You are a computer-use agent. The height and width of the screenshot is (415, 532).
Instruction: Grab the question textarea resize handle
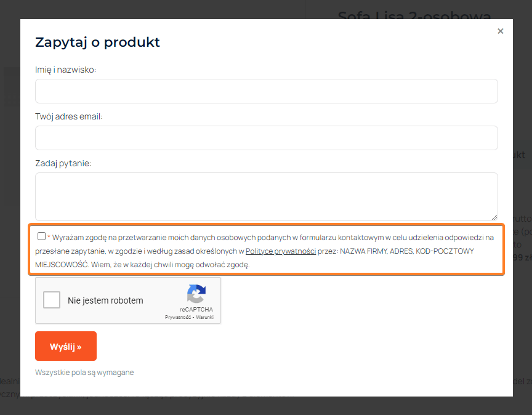click(494, 217)
